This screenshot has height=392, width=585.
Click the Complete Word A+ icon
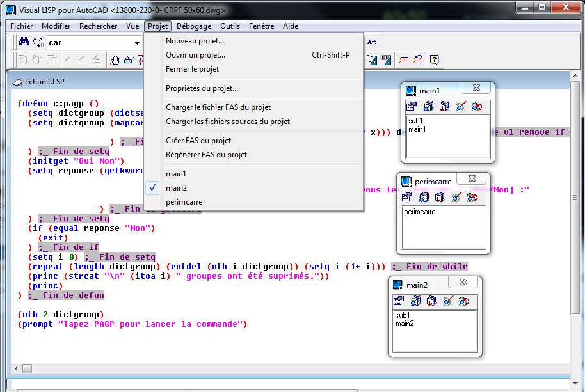pyautogui.click(x=372, y=42)
